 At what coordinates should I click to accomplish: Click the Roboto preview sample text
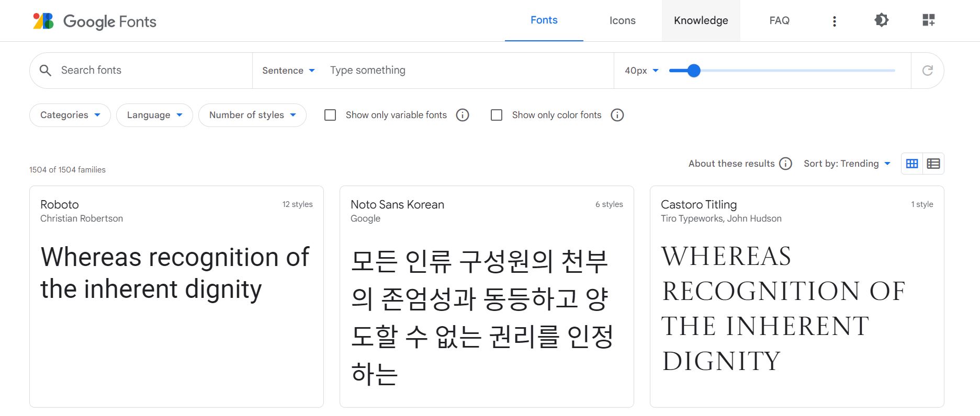coord(175,273)
